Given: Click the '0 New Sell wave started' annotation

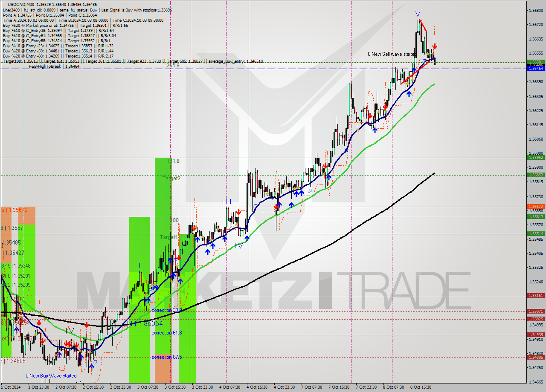Looking at the screenshot, I should coord(392,55).
